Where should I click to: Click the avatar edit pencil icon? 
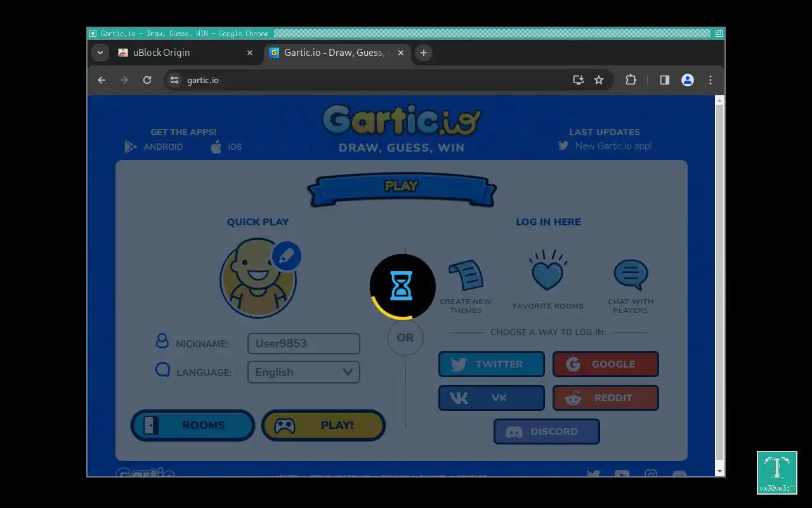point(286,256)
